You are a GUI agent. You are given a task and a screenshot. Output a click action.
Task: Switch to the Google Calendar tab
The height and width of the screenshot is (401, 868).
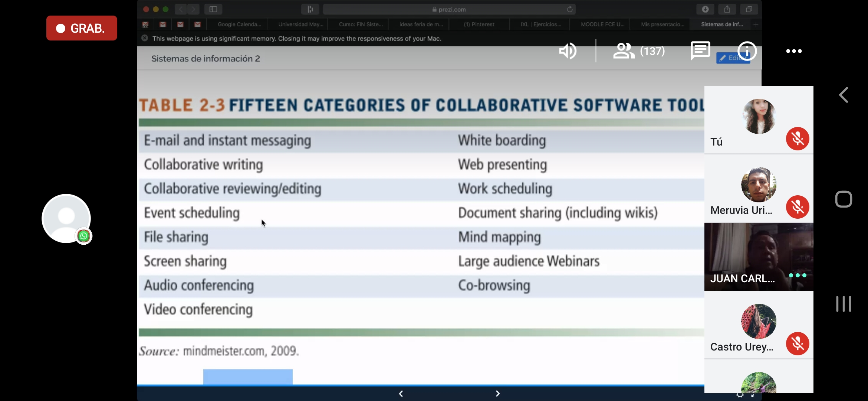pos(239,25)
